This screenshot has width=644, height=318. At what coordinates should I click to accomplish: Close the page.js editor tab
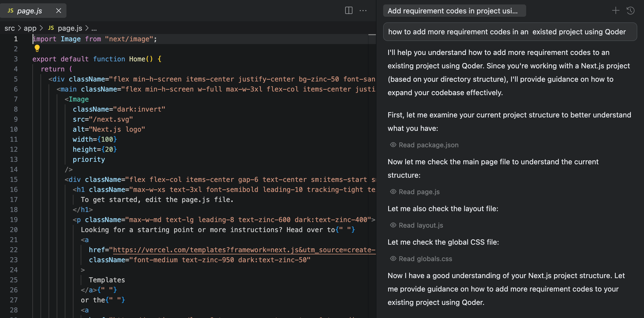59,11
